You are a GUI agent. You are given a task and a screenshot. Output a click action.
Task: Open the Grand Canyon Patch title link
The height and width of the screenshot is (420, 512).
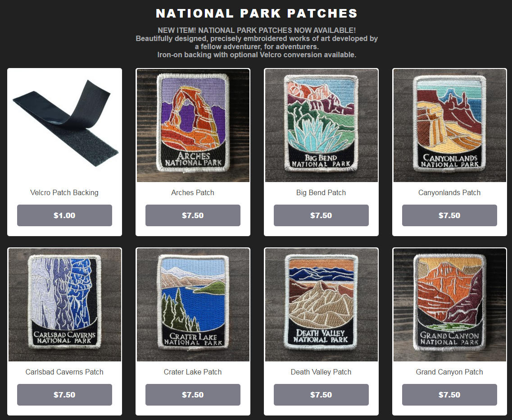[449, 372]
